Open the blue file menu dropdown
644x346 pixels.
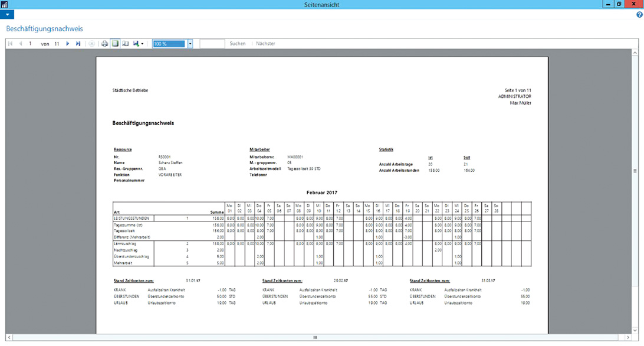pyautogui.click(x=6, y=14)
